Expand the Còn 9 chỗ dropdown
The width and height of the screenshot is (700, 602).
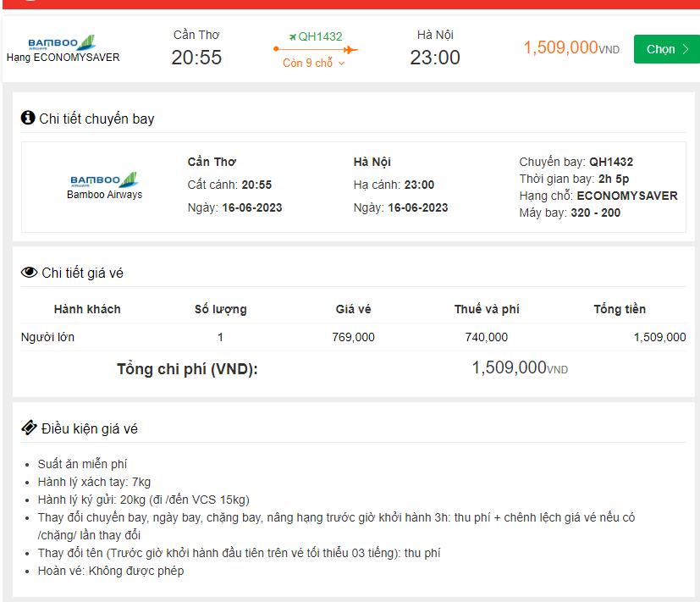coord(313,64)
